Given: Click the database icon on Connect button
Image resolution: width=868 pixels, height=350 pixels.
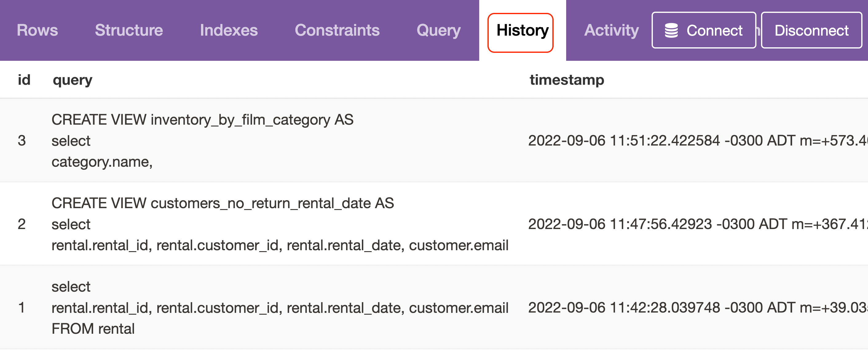Looking at the screenshot, I should pos(672,30).
